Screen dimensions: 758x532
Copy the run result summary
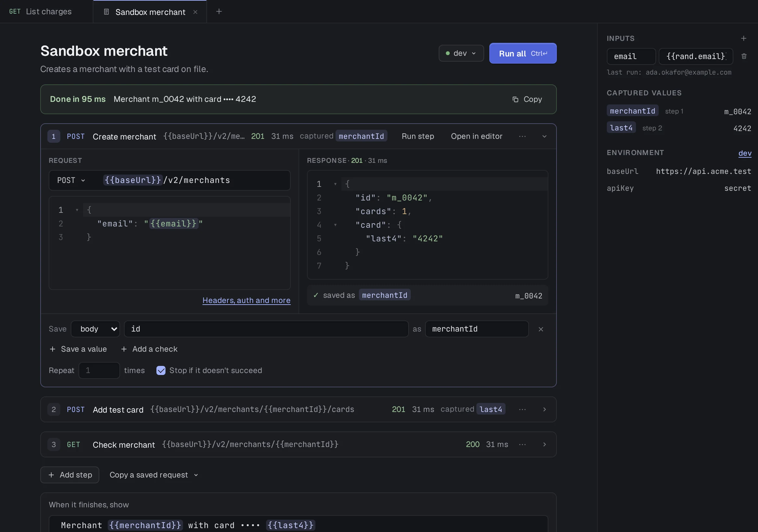tap(527, 99)
